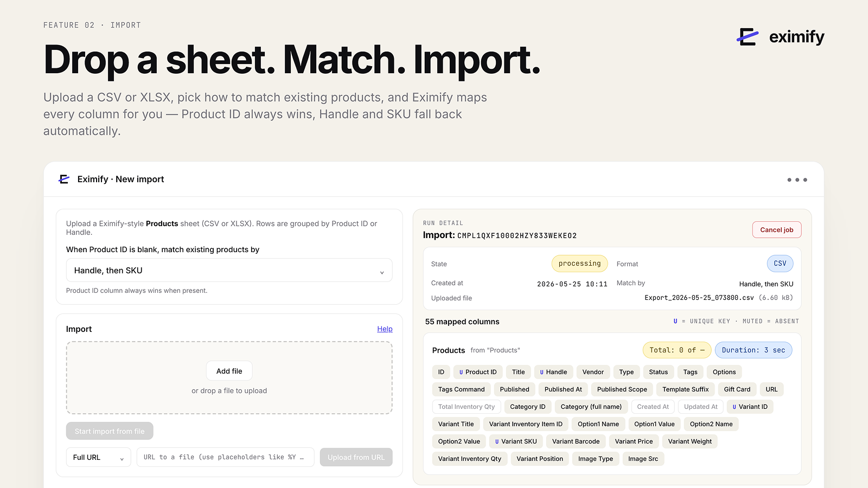Select the Product ID column chip
Viewport: 868px width, 488px height.
(478, 372)
